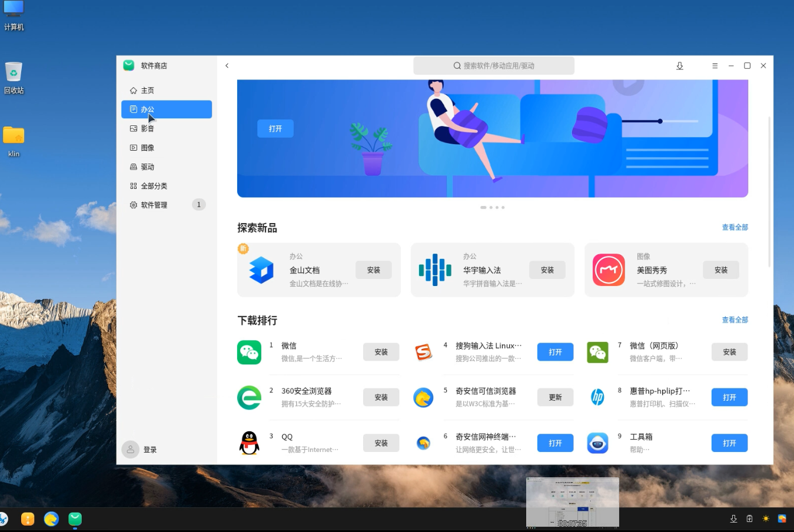
Task: Install 微信 ranked number 1
Action: click(381, 352)
